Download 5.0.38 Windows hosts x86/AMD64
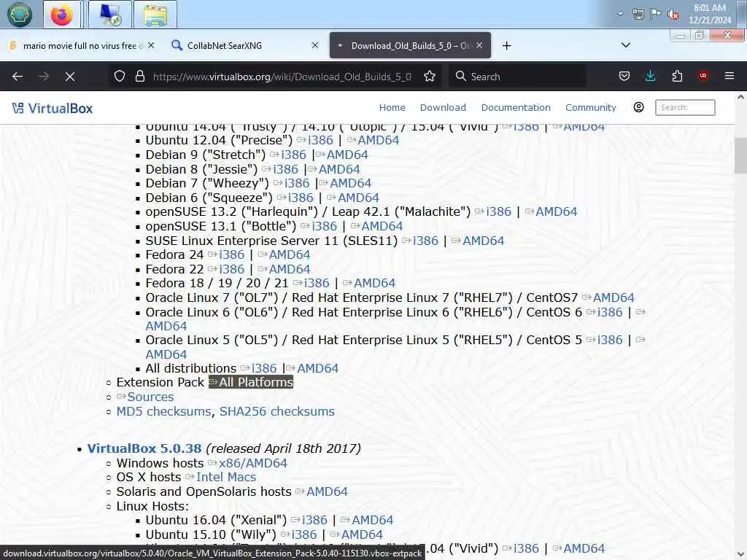 coord(253,463)
